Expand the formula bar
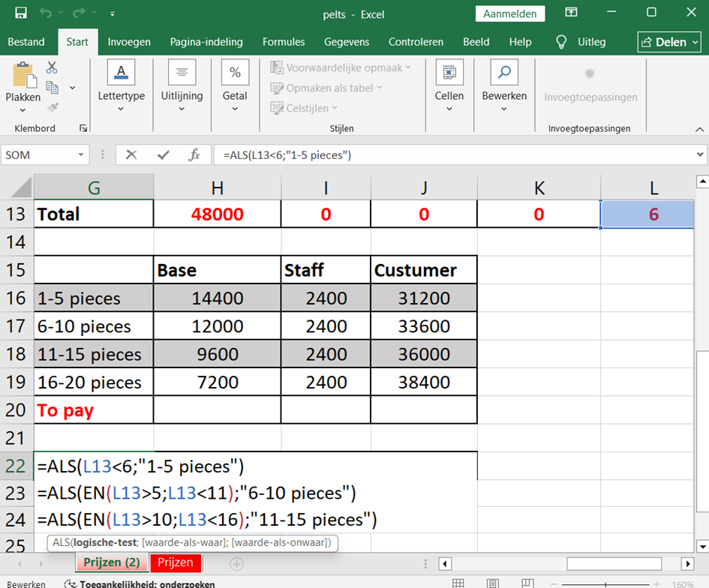The image size is (709, 588). pos(700,155)
